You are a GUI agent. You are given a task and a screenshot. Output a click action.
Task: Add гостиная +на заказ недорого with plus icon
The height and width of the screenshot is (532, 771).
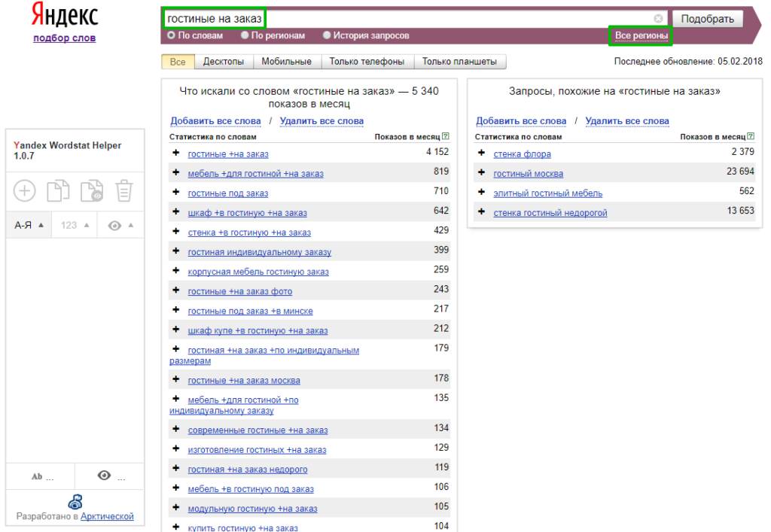tap(176, 468)
